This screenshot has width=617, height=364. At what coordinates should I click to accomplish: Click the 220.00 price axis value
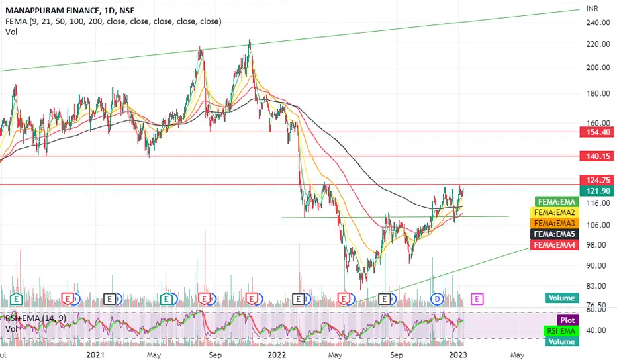[x=598, y=44]
